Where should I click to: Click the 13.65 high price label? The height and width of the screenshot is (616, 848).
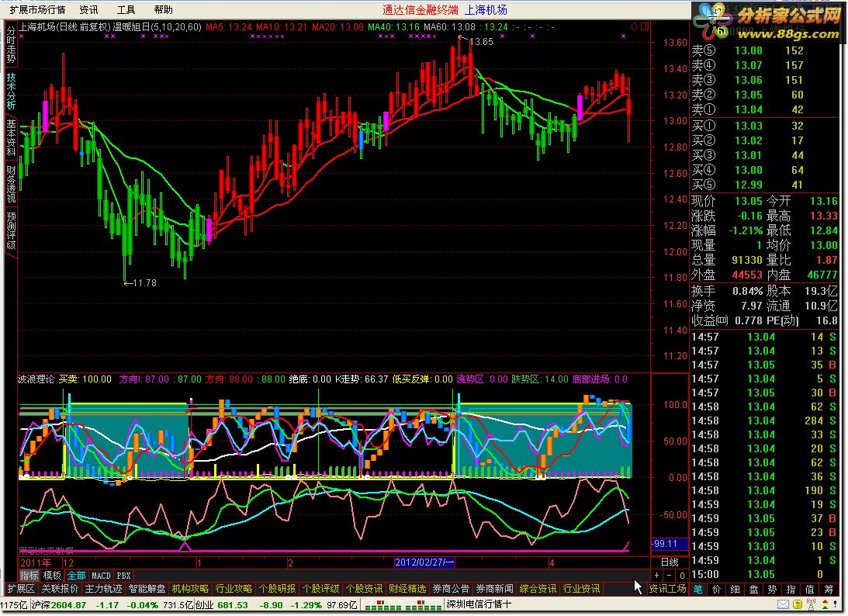[x=481, y=42]
